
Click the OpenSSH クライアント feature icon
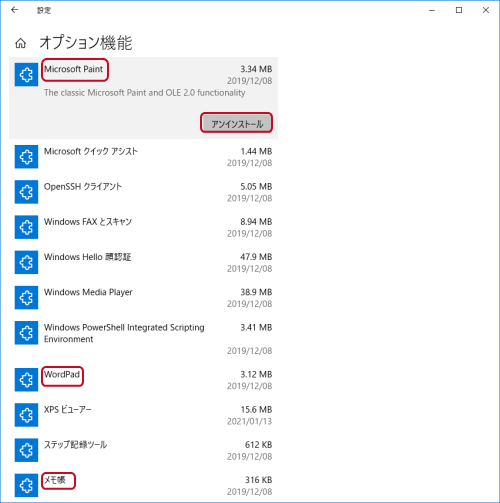click(26, 192)
